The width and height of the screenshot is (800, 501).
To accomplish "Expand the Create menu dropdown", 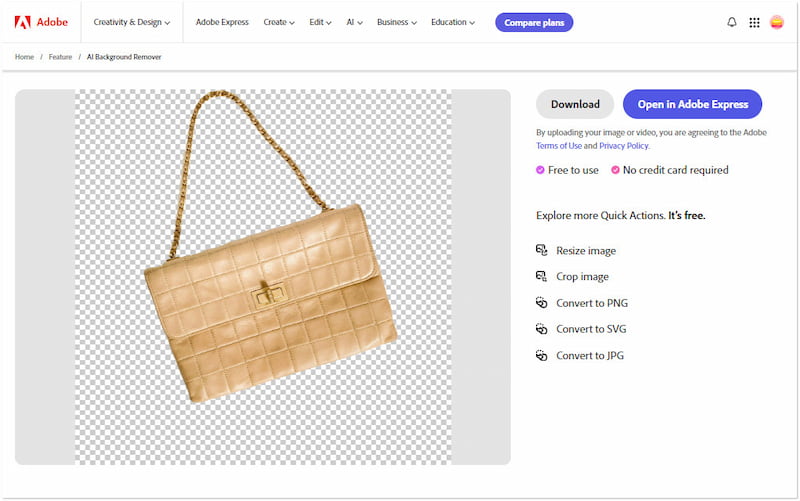I will [278, 22].
